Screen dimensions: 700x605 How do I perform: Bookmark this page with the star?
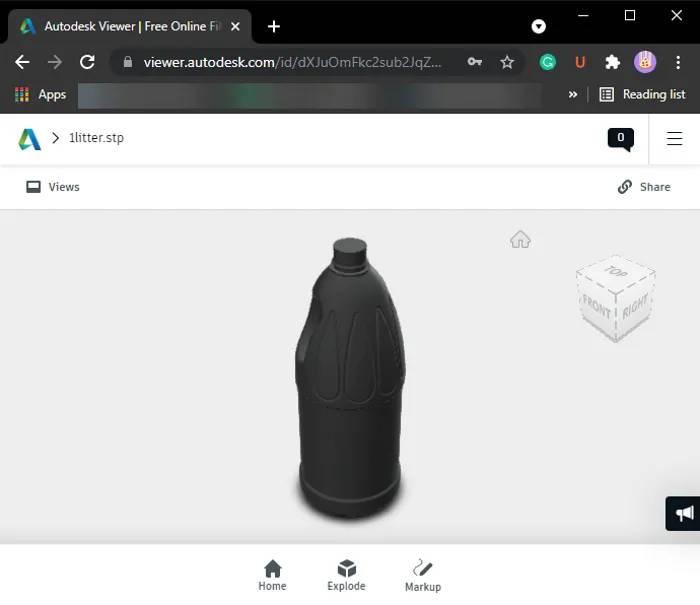pos(507,62)
